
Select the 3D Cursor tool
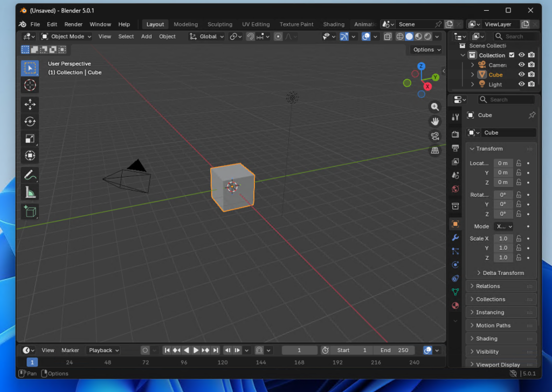coord(30,85)
